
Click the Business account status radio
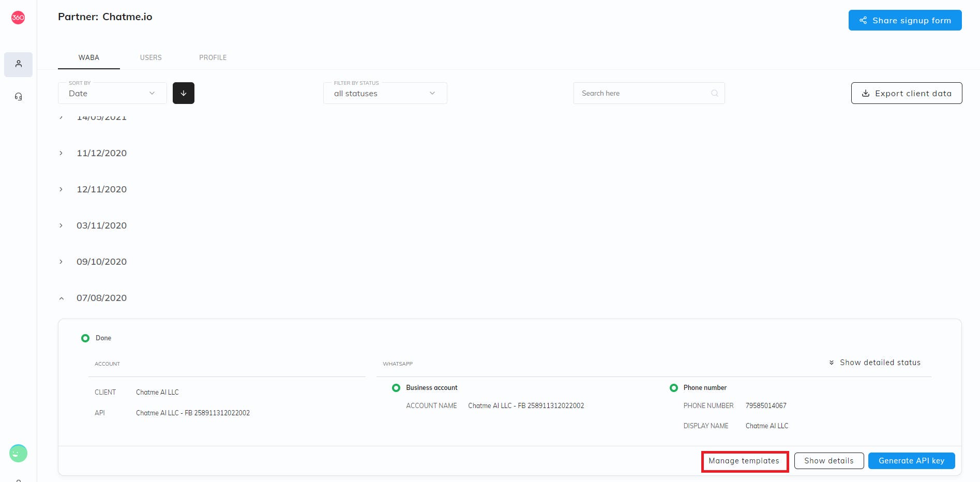point(396,387)
